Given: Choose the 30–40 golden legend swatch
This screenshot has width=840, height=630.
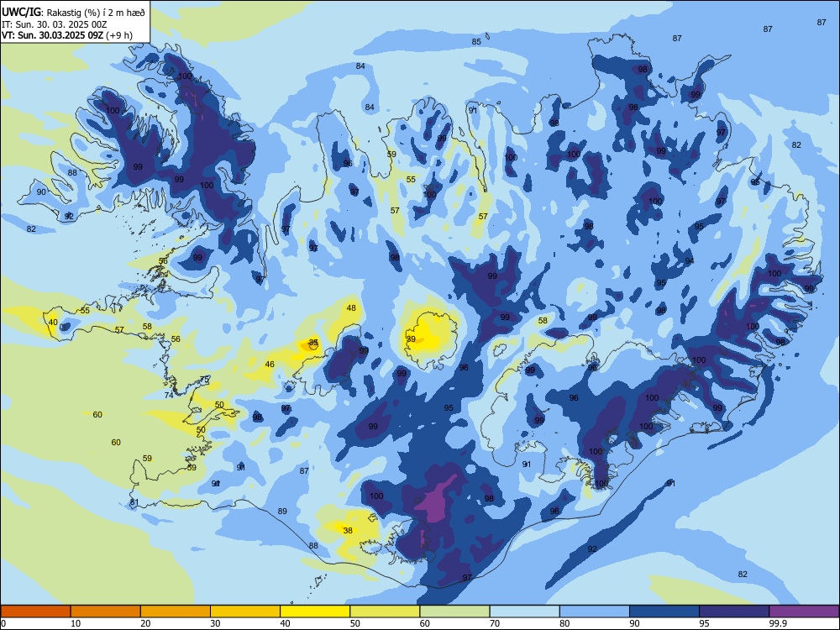Looking at the screenshot, I should (245, 612).
